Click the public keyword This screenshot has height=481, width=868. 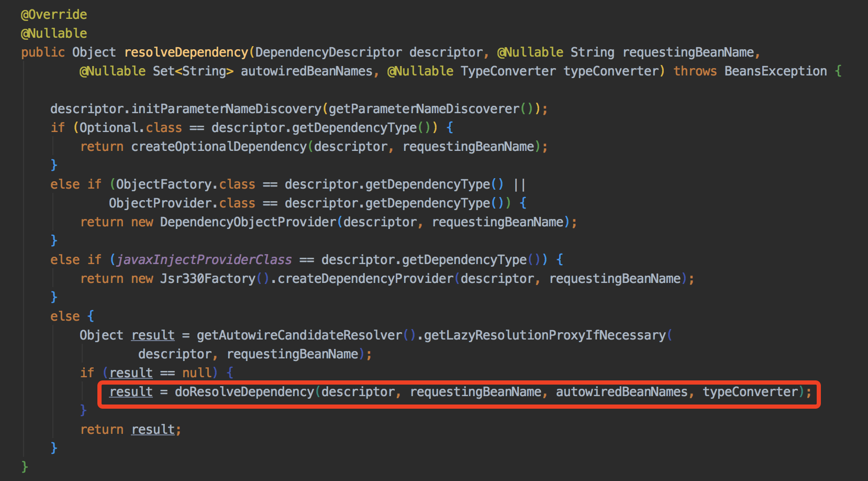point(43,52)
